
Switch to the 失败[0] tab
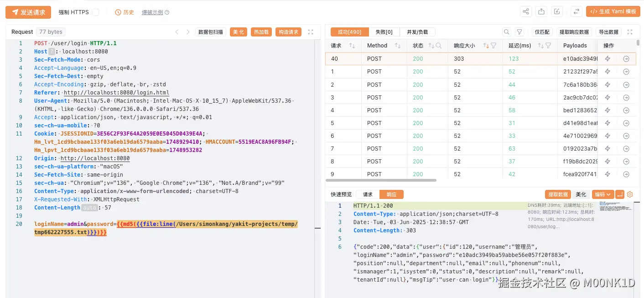[x=384, y=32]
